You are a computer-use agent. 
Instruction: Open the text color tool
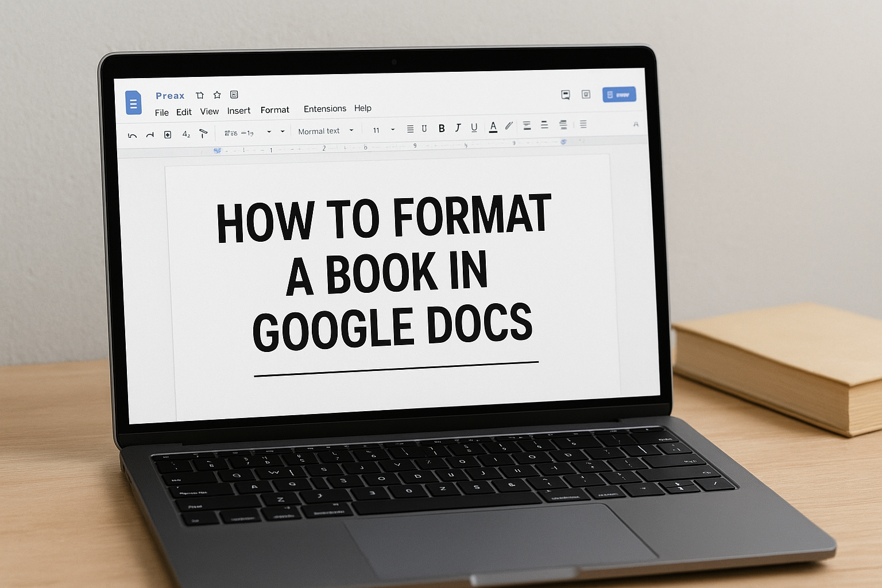[493, 129]
